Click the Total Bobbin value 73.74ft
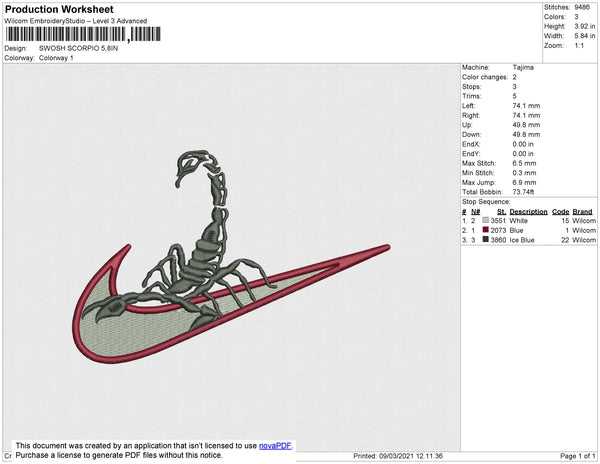 [523, 192]
